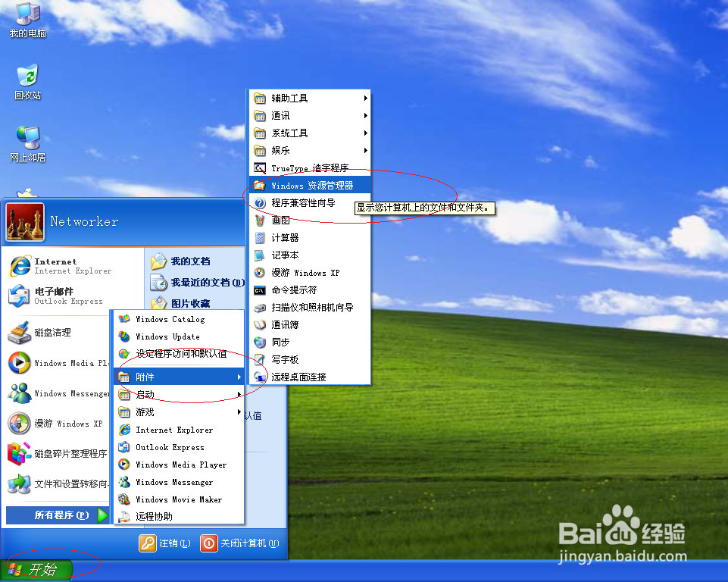Open My Computer desktop icon
Image resolution: width=728 pixels, height=582 pixels.
(27, 20)
